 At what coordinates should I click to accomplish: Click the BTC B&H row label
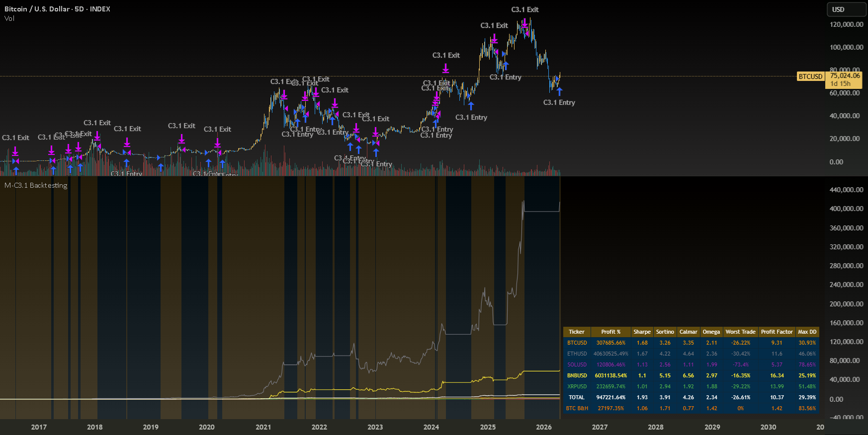[577, 408]
